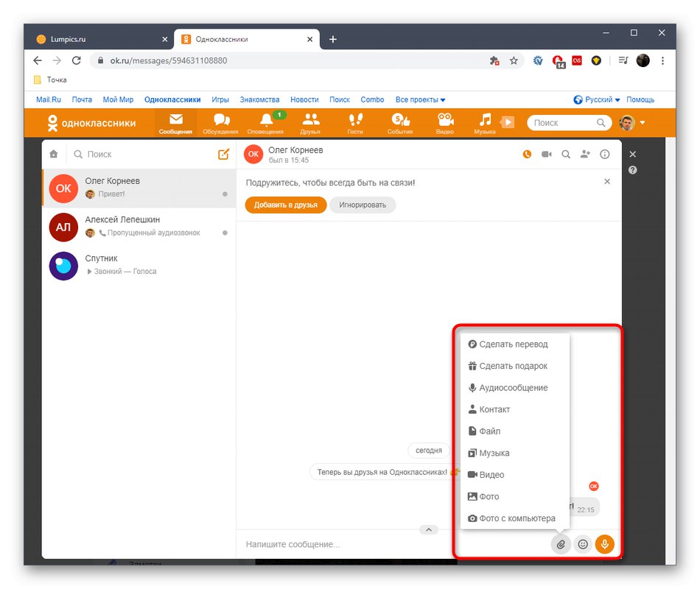Open Music (Музыка) note icon in the orange bar
Image resolution: width=700 pixels, height=589 pixels.
click(485, 123)
